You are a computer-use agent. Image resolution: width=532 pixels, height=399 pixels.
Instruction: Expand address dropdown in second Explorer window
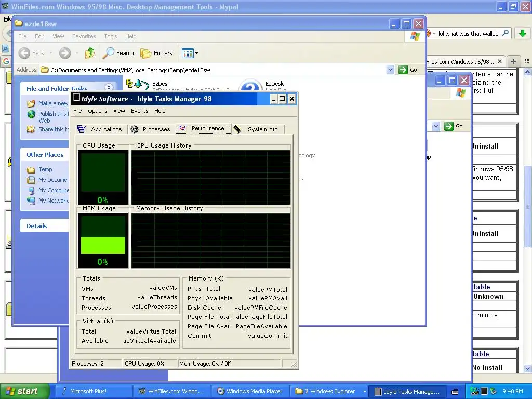[436, 126]
